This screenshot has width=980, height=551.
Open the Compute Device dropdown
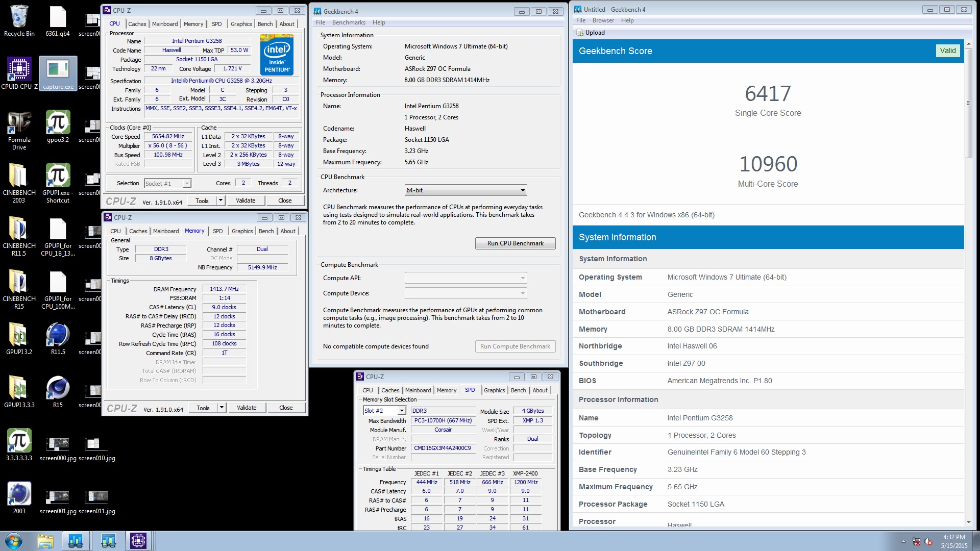(x=465, y=293)
